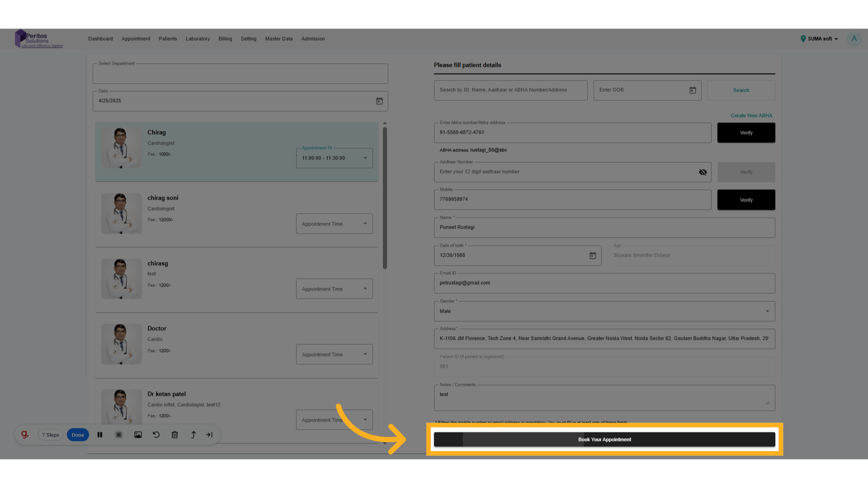Viewport: 868px width, 488px height.
Task: Open the Laboratory menu
Action: [198, 39]
